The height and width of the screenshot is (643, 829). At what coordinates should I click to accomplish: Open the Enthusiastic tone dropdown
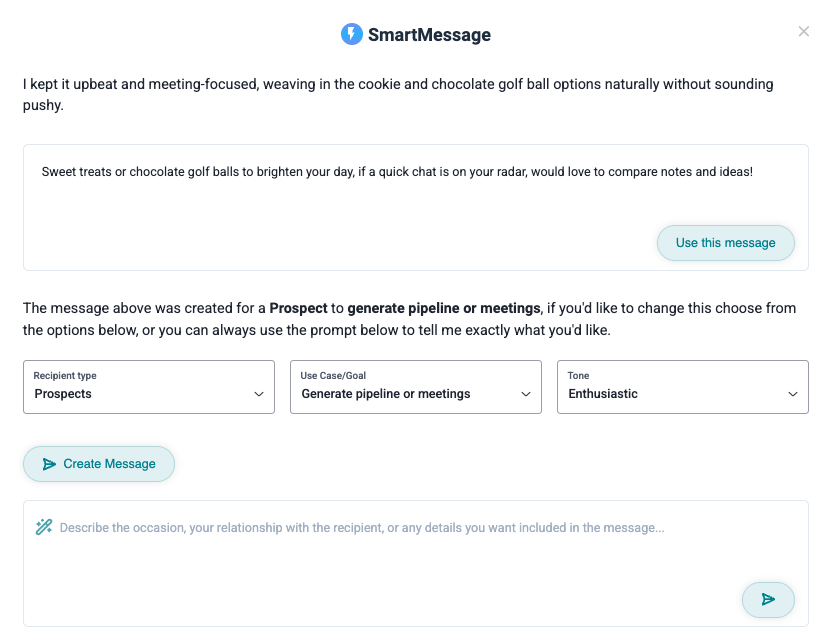[x=683, y=387]
